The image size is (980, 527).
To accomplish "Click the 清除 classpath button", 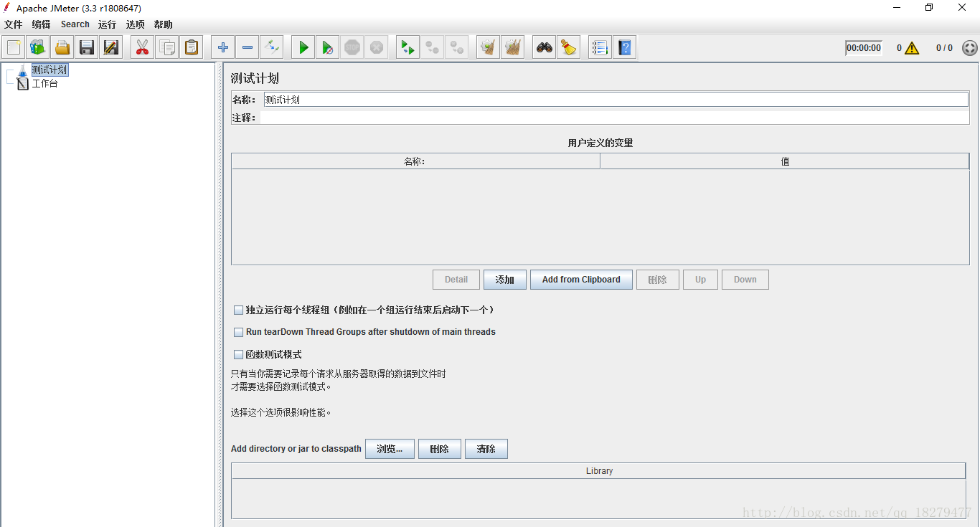I will (486, 449).
